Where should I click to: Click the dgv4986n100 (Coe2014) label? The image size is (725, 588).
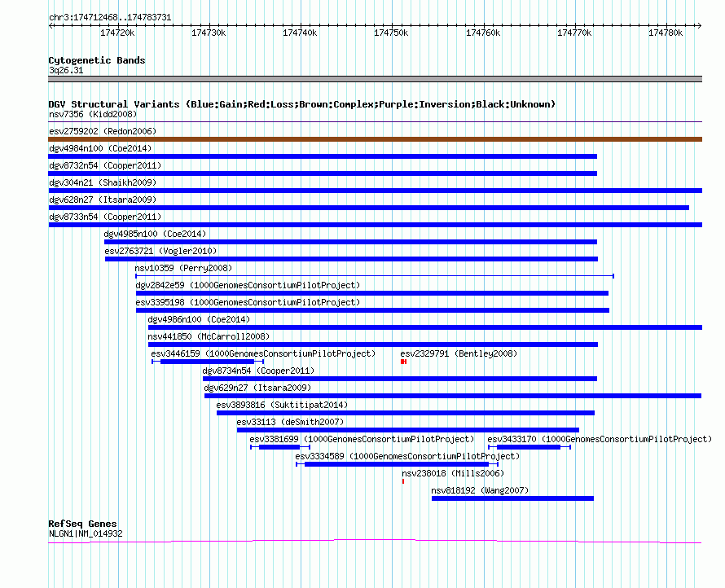point(199,319)
